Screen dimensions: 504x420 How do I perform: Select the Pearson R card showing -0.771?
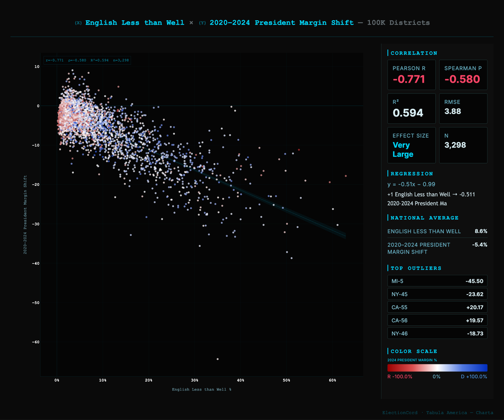tap(411, 75)
